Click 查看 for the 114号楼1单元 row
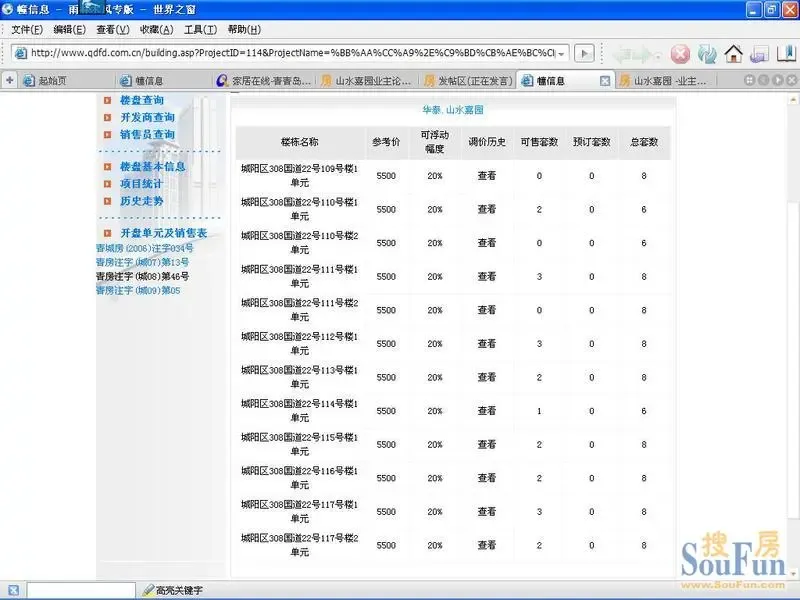The image size is (800, 600). (x=487, y=411)
